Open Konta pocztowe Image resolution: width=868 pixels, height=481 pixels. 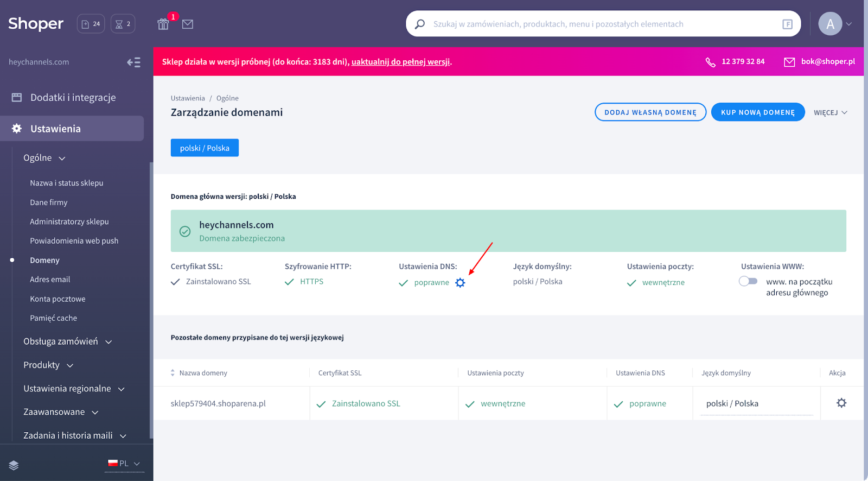(58, 299)
